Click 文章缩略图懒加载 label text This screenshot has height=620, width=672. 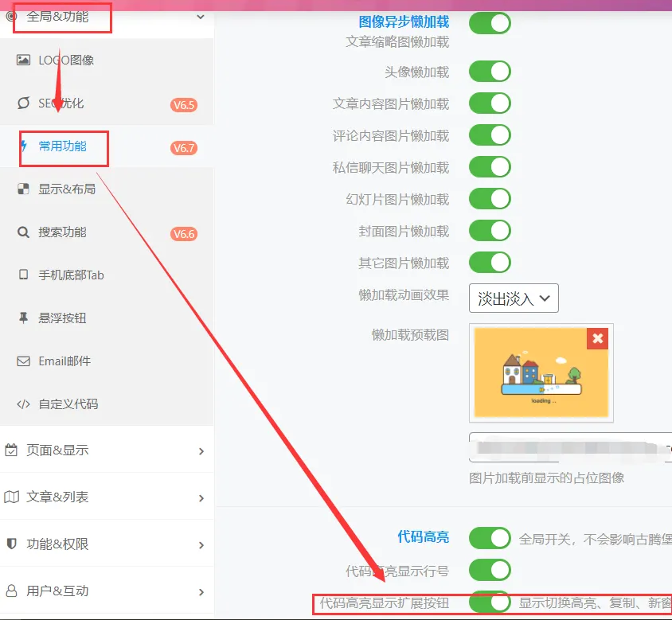tap(397, 42)
